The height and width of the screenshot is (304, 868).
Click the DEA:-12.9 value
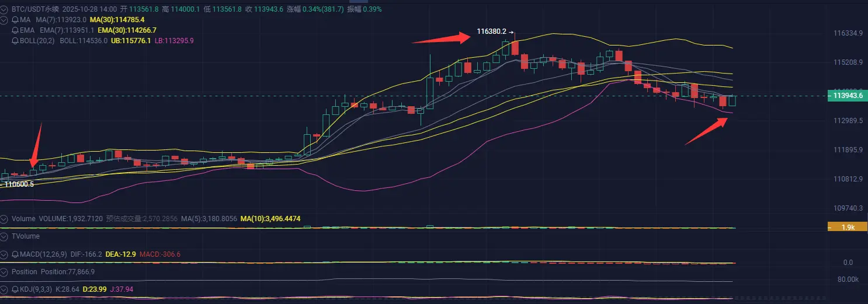[x=120, y=254]
